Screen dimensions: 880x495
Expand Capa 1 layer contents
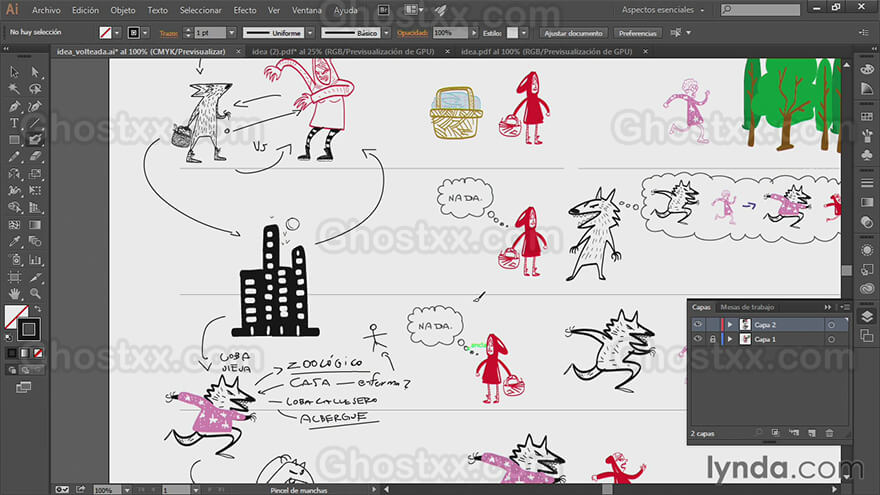pos(730,340)
